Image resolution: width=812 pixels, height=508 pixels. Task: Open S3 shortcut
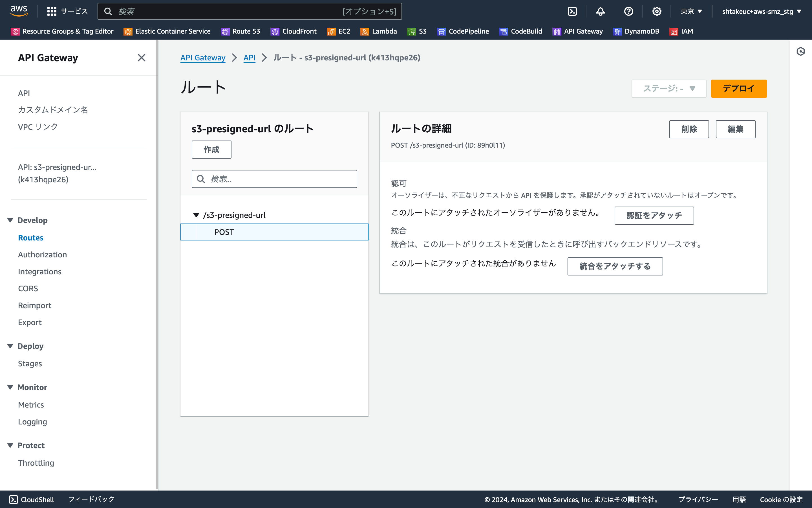pyautogui.click(x=417, y=31)
